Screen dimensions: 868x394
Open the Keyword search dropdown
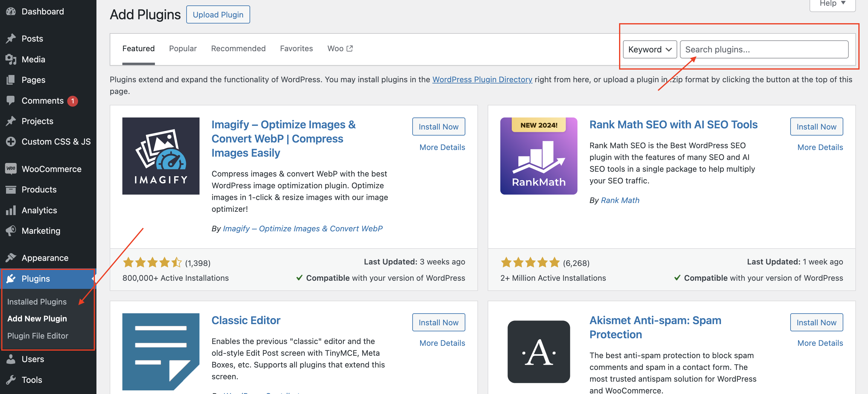[650, 49]
